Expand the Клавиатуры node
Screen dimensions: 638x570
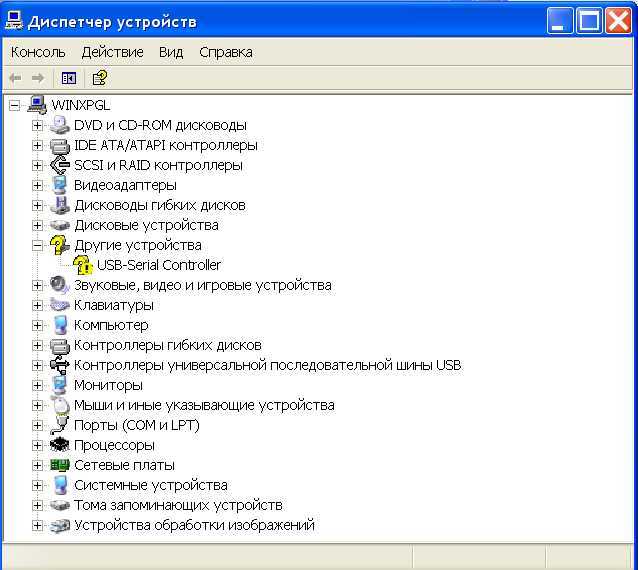pos(37,305)
